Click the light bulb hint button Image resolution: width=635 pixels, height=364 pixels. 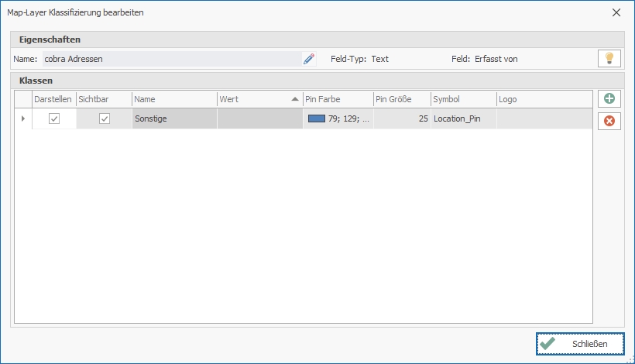[x=609, y=59]
